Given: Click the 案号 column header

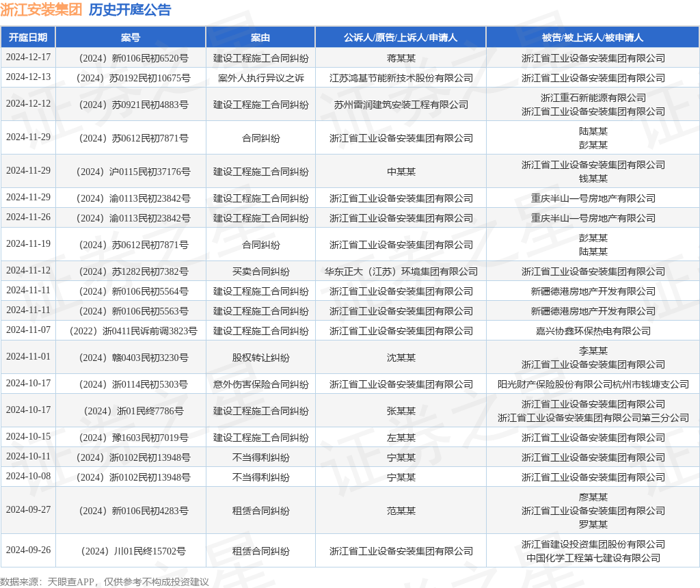Looking at the screenshot, I should (131, 38).
